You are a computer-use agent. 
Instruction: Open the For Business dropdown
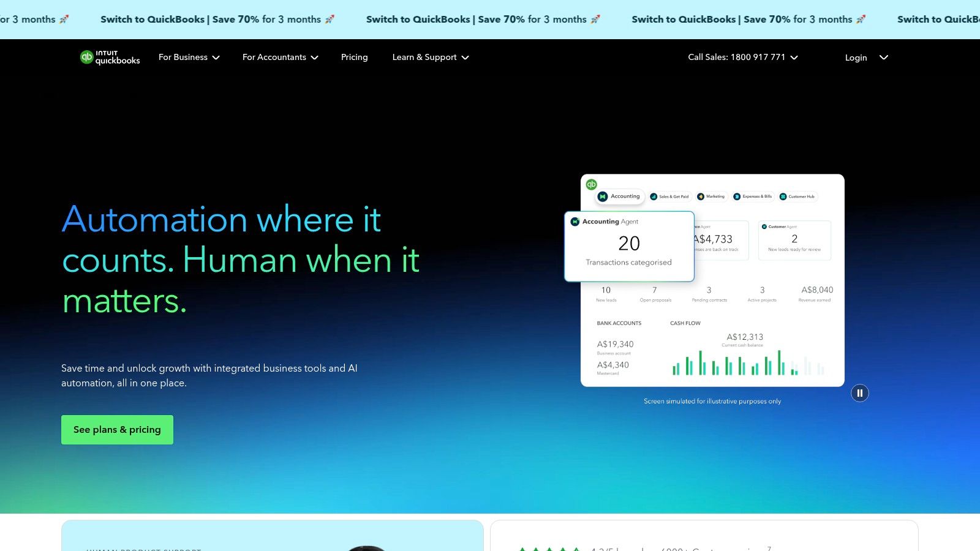pos(189,57)
